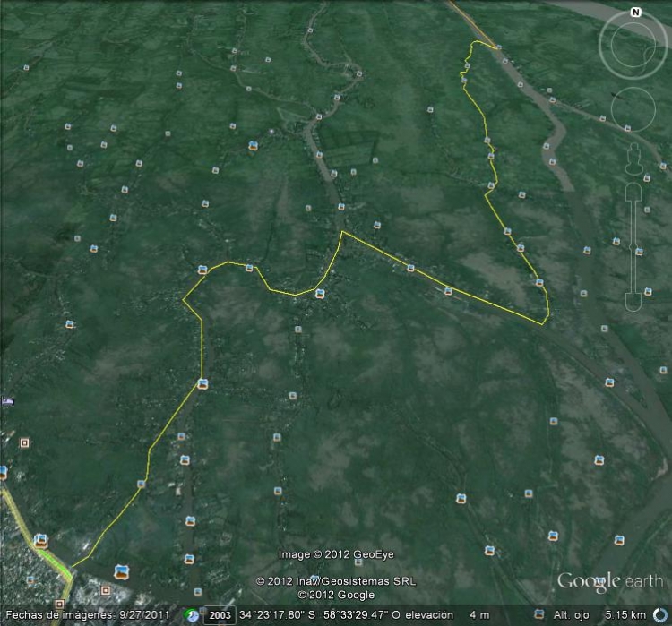Zoom out using bottom of zoom slider
The image size is (672, 626).
[633, 301]
